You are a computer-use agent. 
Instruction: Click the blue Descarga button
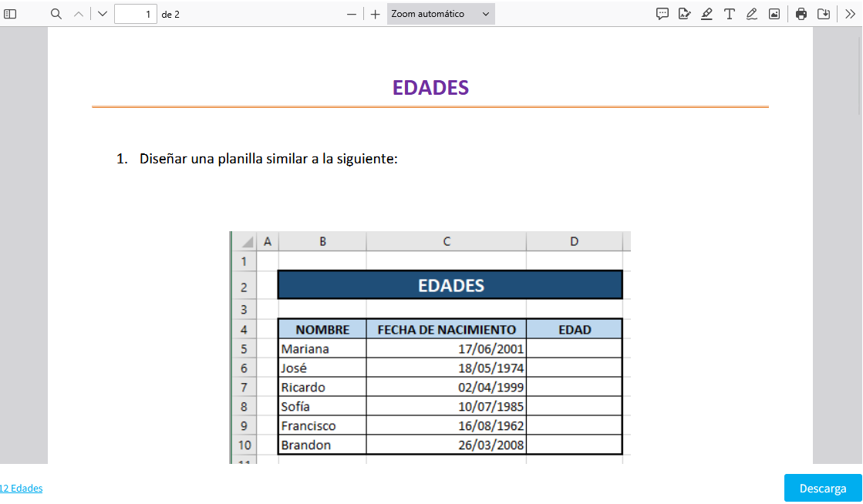[x=823, y=489]
